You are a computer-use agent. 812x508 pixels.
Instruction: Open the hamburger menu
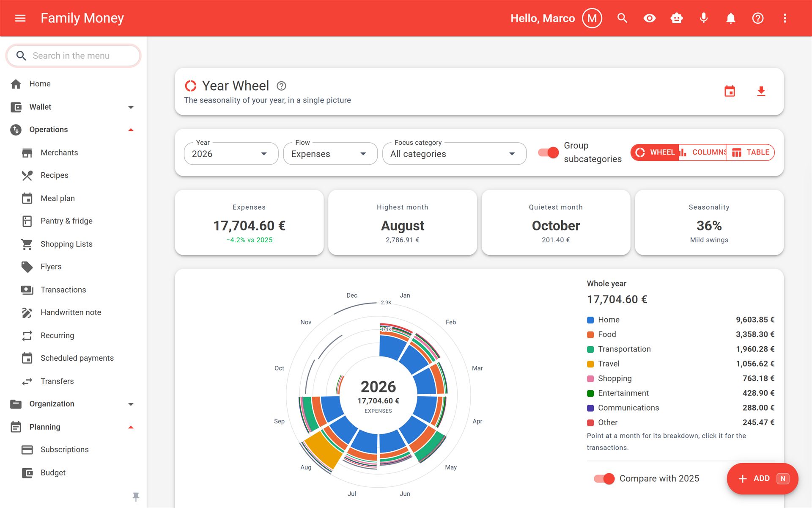coord(20,18)
